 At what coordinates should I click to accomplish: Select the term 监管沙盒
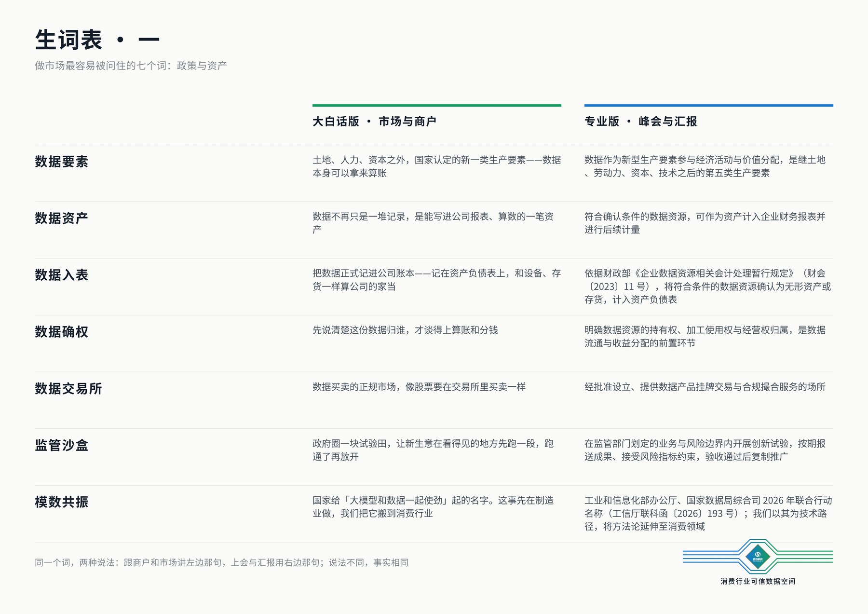[x=62, y=445]
